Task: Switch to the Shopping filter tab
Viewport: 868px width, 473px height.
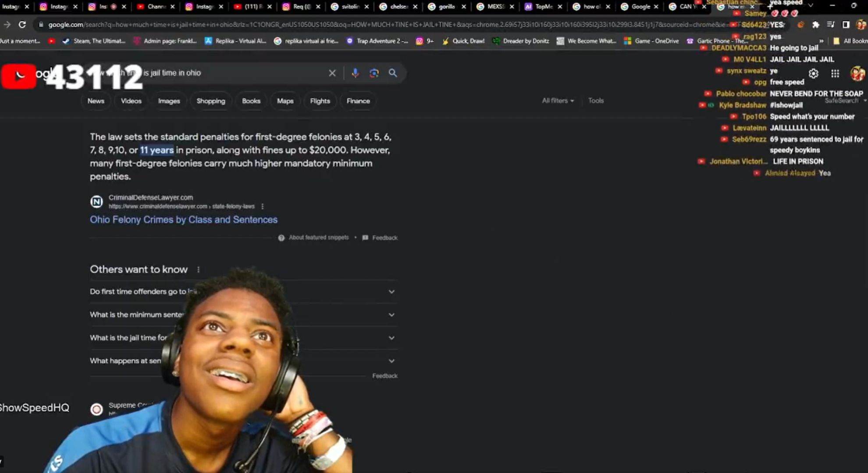Action: [x=210, y=101]
